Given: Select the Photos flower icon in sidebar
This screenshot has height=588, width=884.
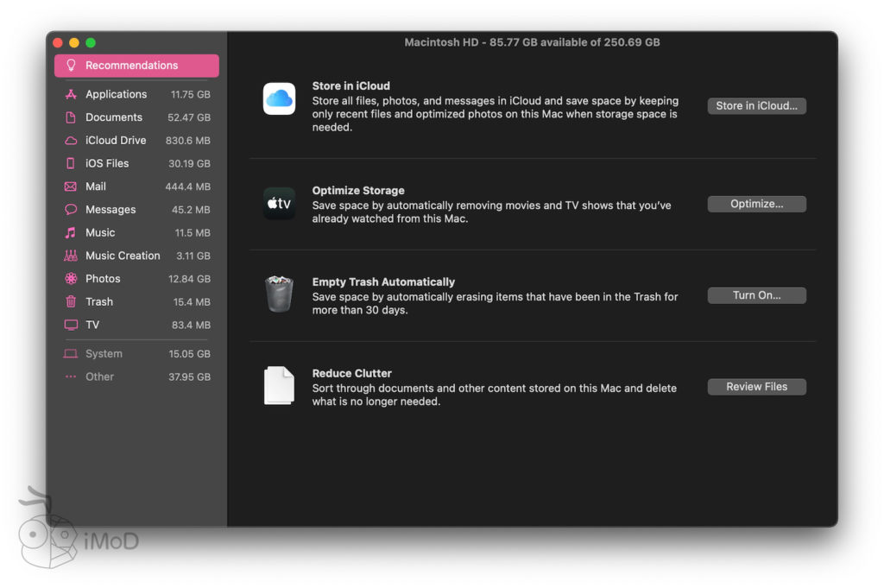Looking at the screenshot, I should [71, 279].
